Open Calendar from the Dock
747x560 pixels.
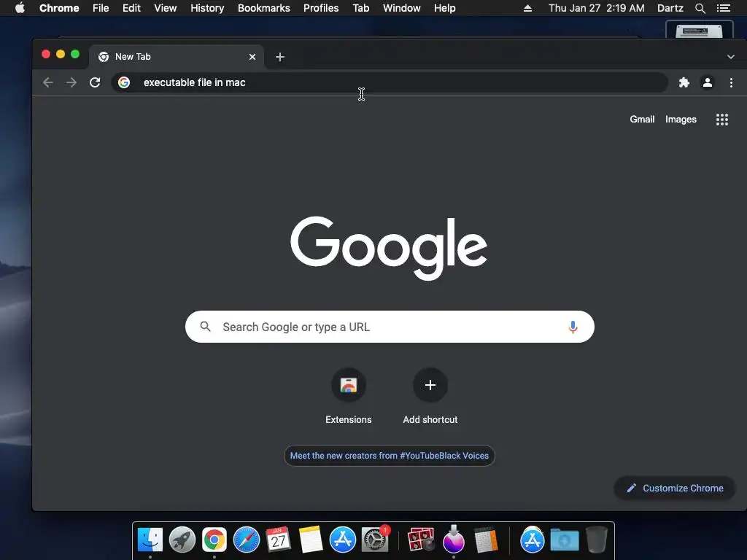tap(278, 540)
